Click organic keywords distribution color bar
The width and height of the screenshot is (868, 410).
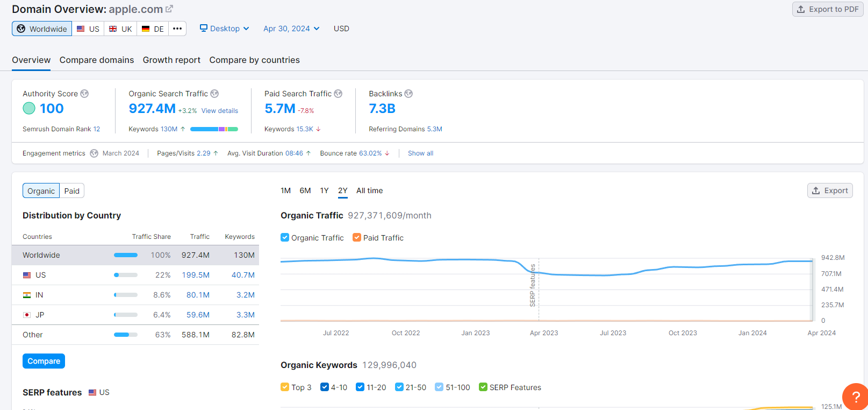pyautogui.click(x=214, y=129)
